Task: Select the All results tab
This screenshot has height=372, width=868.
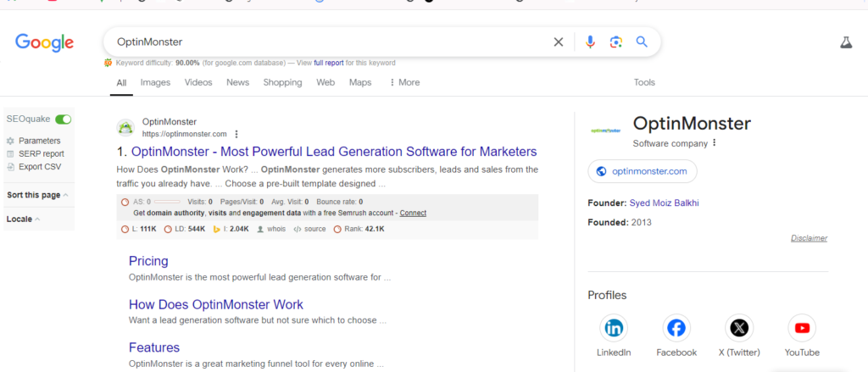Action: tap(121, 82)
